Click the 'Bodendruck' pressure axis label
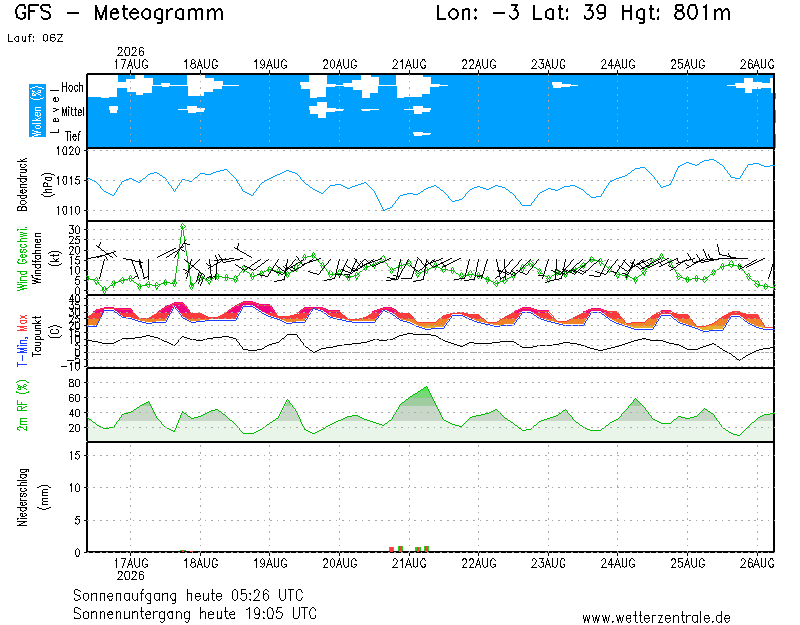This screenshot has height=625, width=800. click(x=22, y=185)
